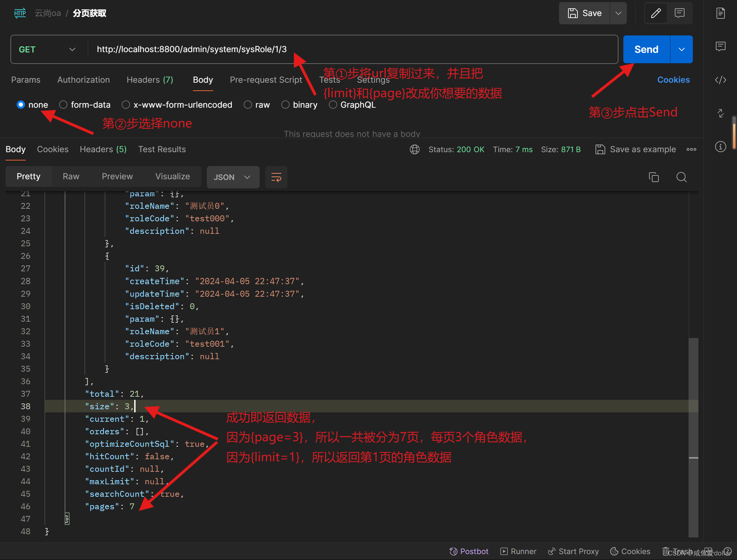Click the Status 200 OK text

(x=456, y=149)
